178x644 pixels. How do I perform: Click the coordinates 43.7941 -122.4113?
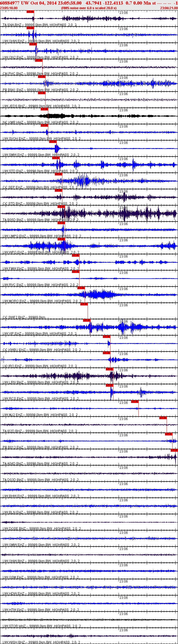[x=104, y=3]
